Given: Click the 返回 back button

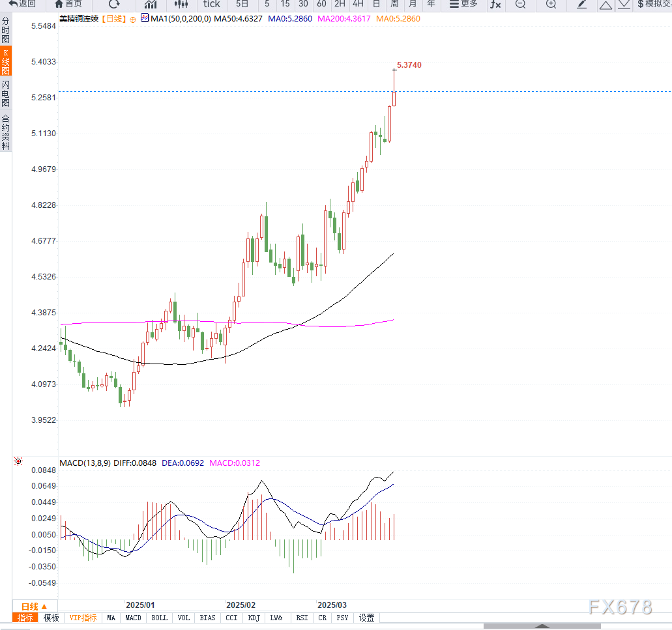Looking at the screenshot, I should point(22,5).
